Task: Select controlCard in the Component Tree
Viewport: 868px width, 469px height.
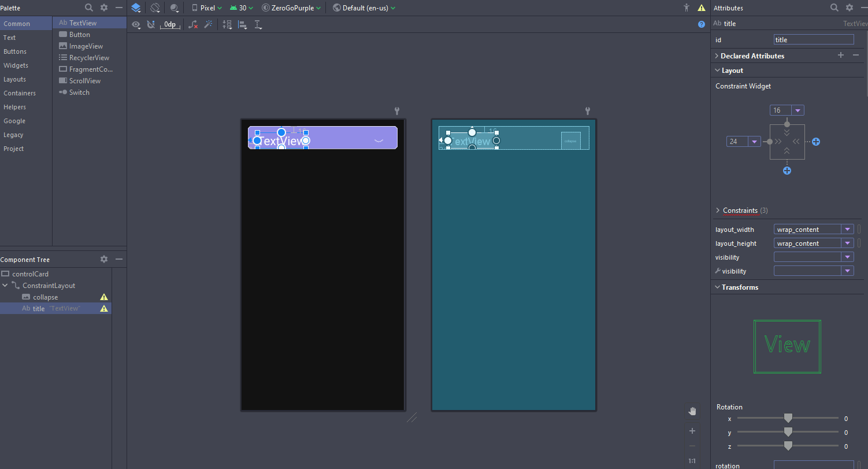Action: point(55,274)
